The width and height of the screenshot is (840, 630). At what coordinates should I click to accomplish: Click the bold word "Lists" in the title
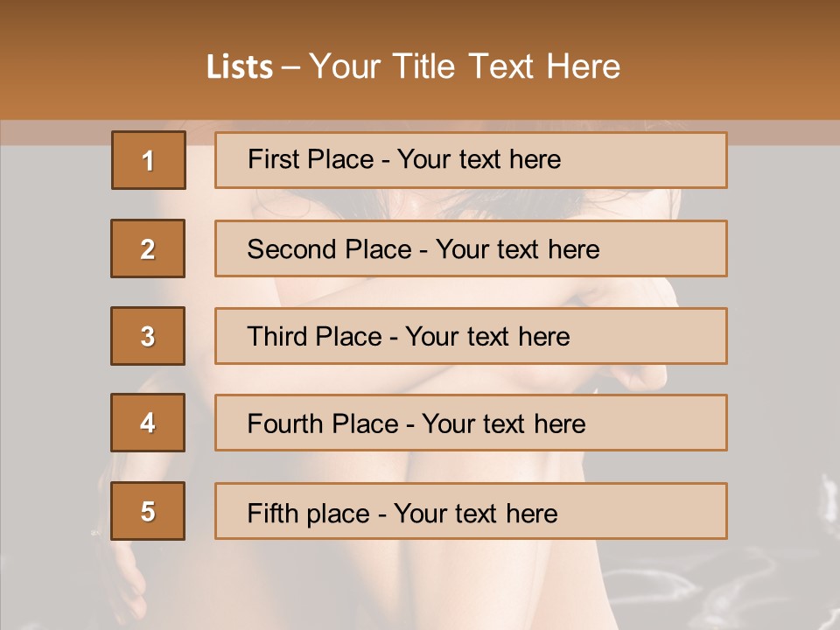(x=240, y=67)
